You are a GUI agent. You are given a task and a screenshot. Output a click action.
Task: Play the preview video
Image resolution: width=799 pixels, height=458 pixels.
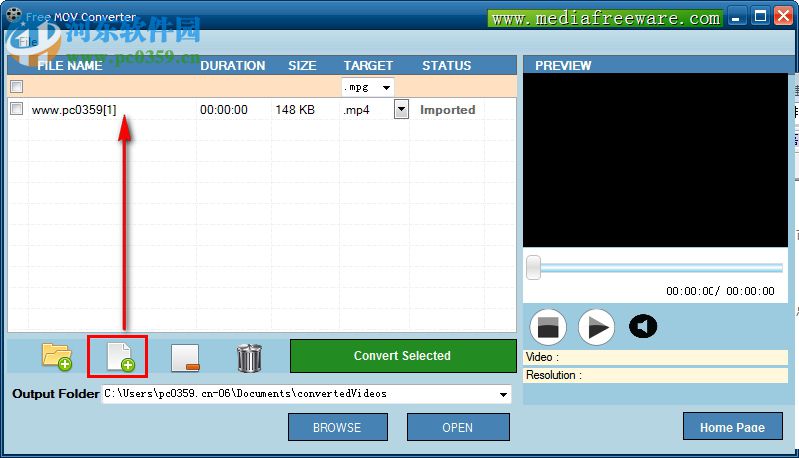pos(596,327)
